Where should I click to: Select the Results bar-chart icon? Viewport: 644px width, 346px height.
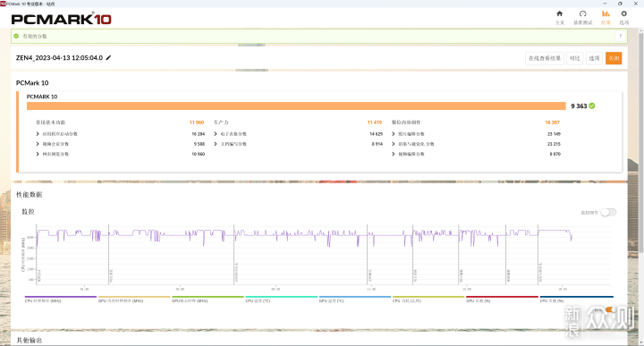[606, 14]
